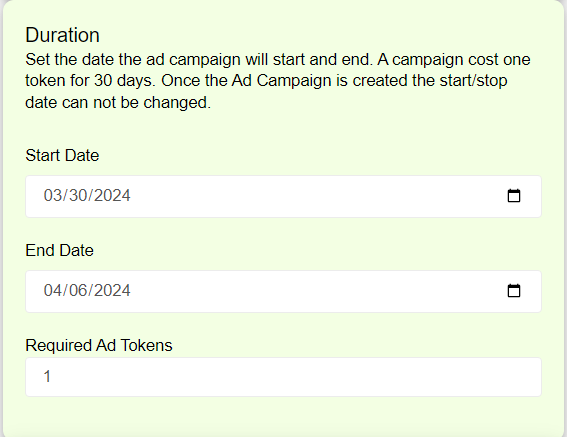
Task: Click the campaign duration description paragraph
Action: [x=278, y=81]
